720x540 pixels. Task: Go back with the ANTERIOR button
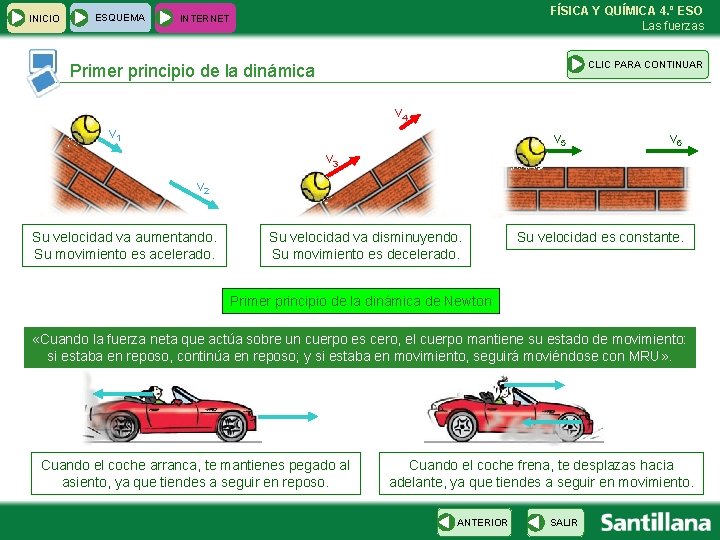pyautogui.click(x=474, y=522)
